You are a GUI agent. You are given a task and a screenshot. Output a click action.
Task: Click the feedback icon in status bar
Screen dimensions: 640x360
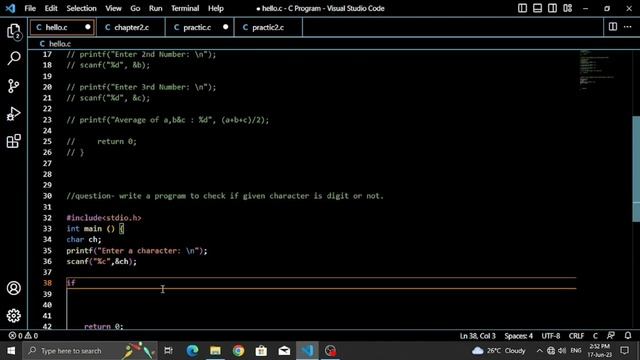click(x=611, y=336)
